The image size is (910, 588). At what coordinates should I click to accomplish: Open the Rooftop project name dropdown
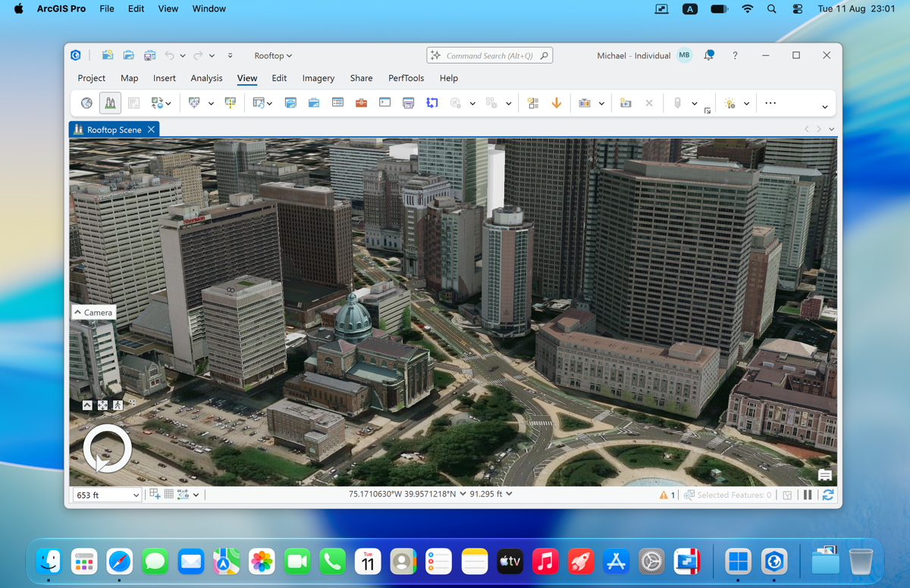273,55
